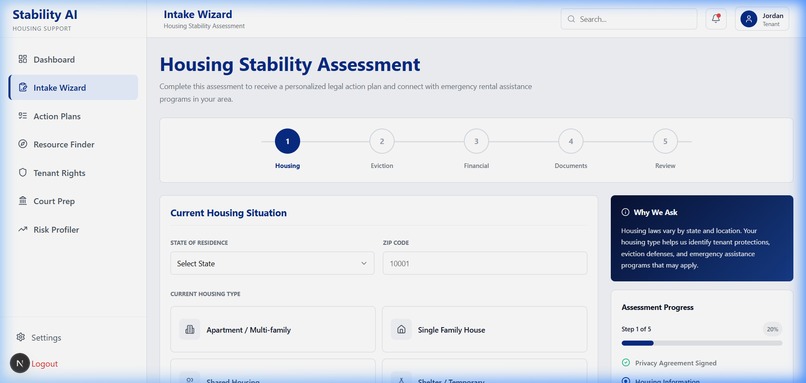The image size is (806, 383).
Task: Click the 20% progress badge
Action: [772, 329]
